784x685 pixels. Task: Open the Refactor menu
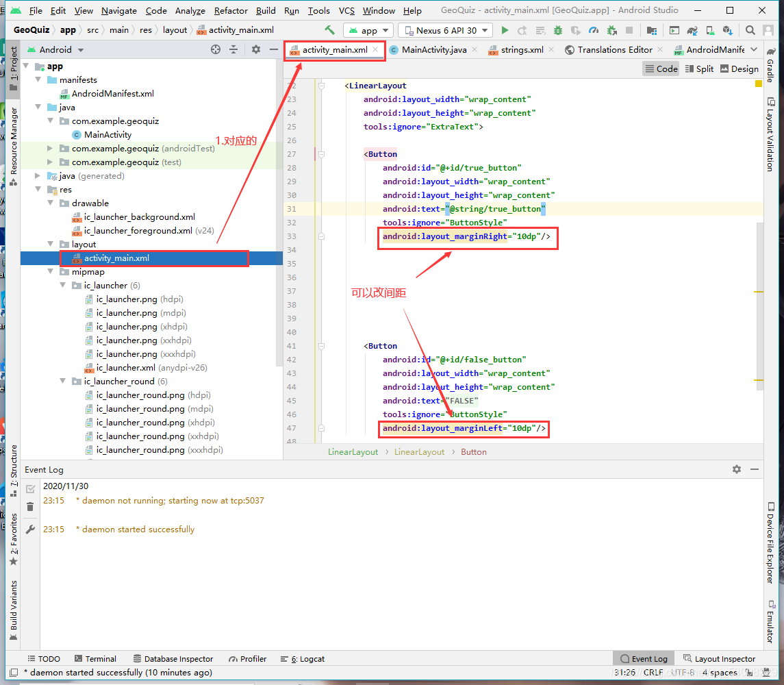click(231, 10)
